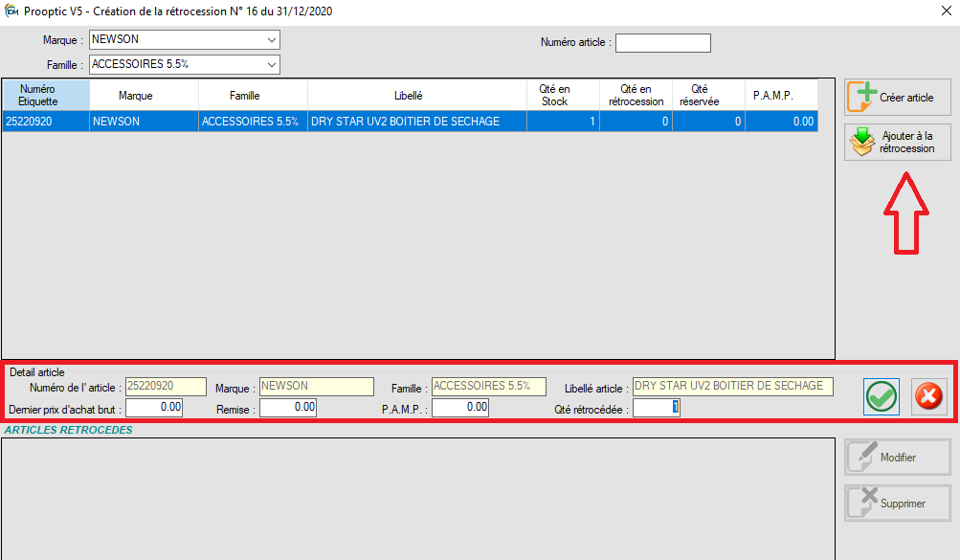Click the Numéro de l'article read-only field

[166, 386]
